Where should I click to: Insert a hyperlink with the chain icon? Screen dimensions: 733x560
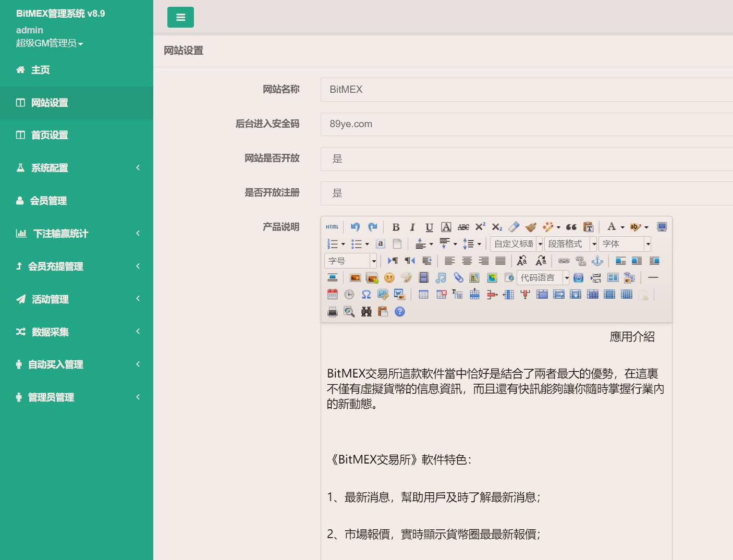pos(564,261)
